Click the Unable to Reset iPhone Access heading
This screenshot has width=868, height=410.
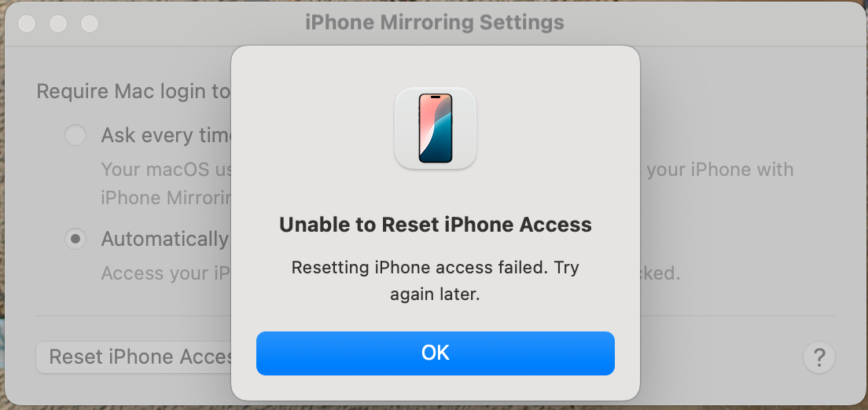pos(435,225)
